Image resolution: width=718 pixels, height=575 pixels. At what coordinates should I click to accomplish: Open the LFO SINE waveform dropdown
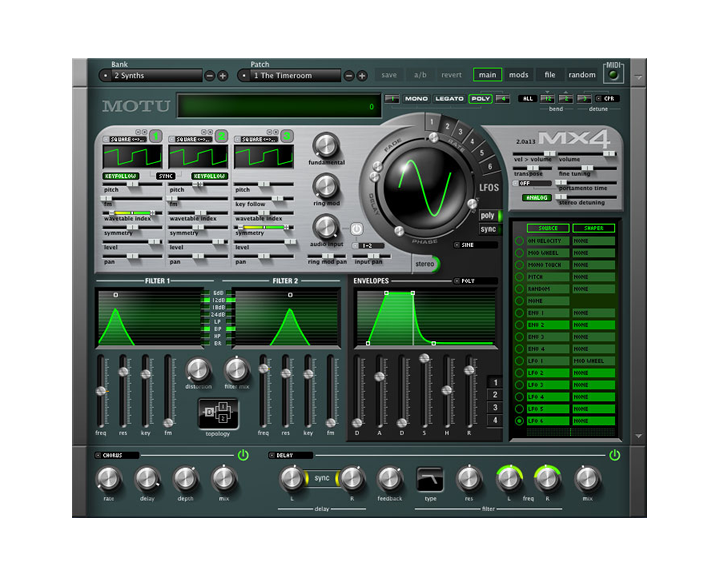(x=476, y=245)
